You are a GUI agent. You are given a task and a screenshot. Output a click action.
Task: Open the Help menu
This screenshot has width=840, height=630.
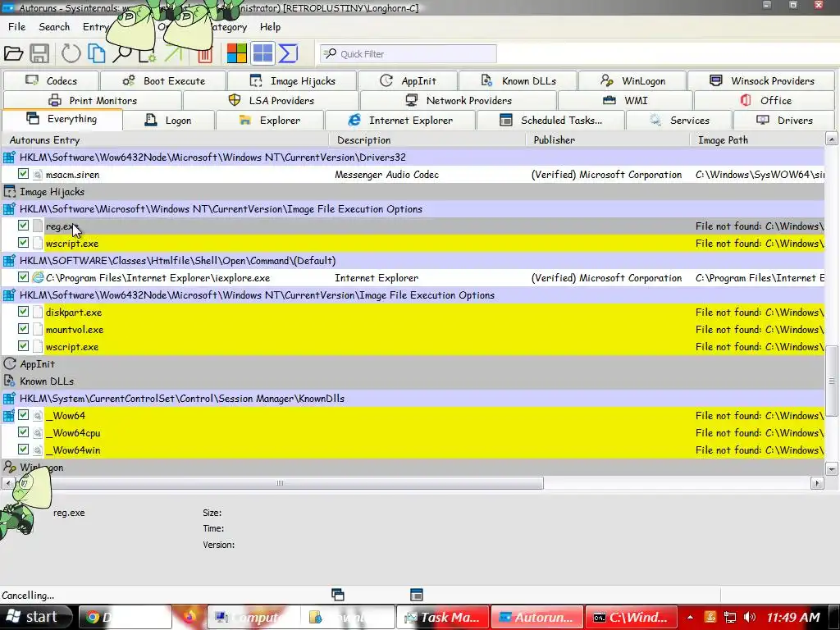tap(270, 27)
